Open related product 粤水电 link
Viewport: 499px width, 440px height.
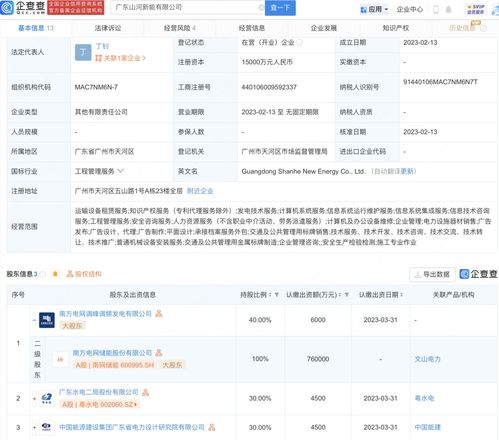424,398
